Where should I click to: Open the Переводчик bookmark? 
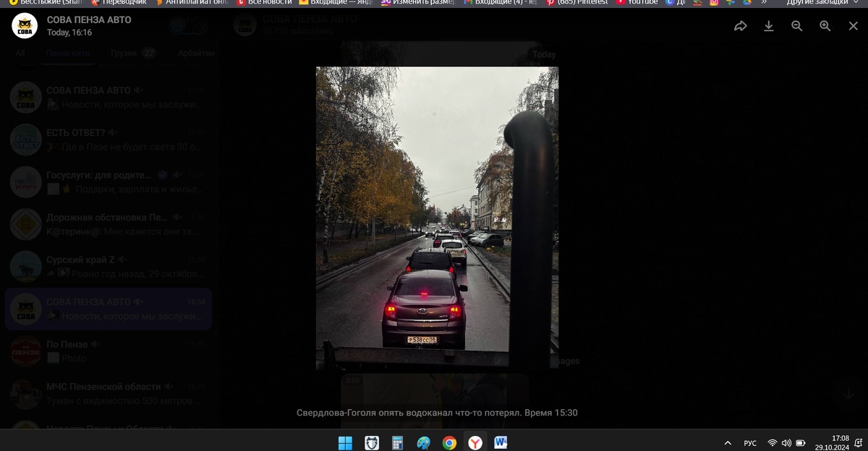tap(119, 2)
